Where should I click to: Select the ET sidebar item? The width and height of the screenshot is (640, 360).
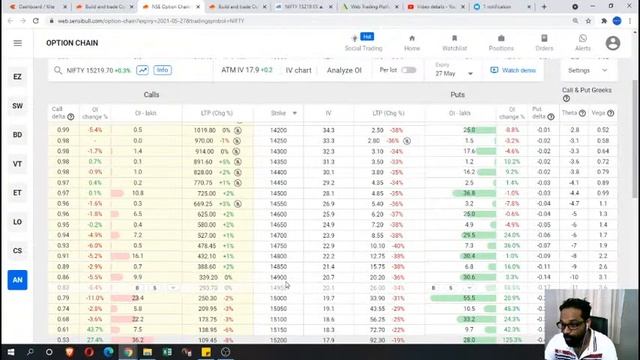tap(17, 193)
